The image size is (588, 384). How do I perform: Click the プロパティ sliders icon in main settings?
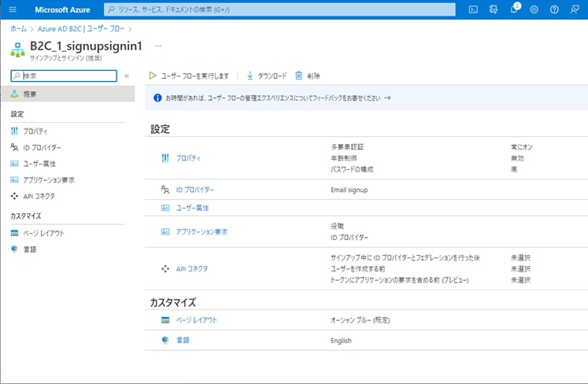[x=165, y=158]
